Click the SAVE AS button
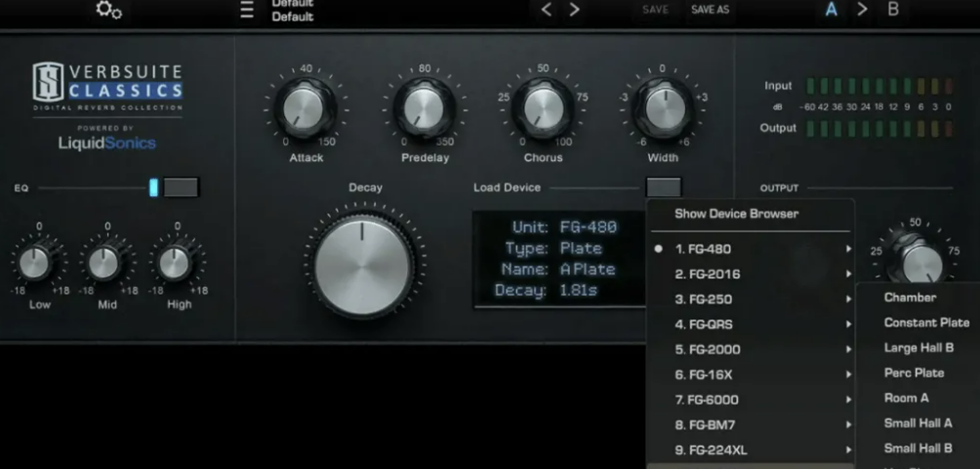Screen dimensions: 980x469 coord(710,10)
